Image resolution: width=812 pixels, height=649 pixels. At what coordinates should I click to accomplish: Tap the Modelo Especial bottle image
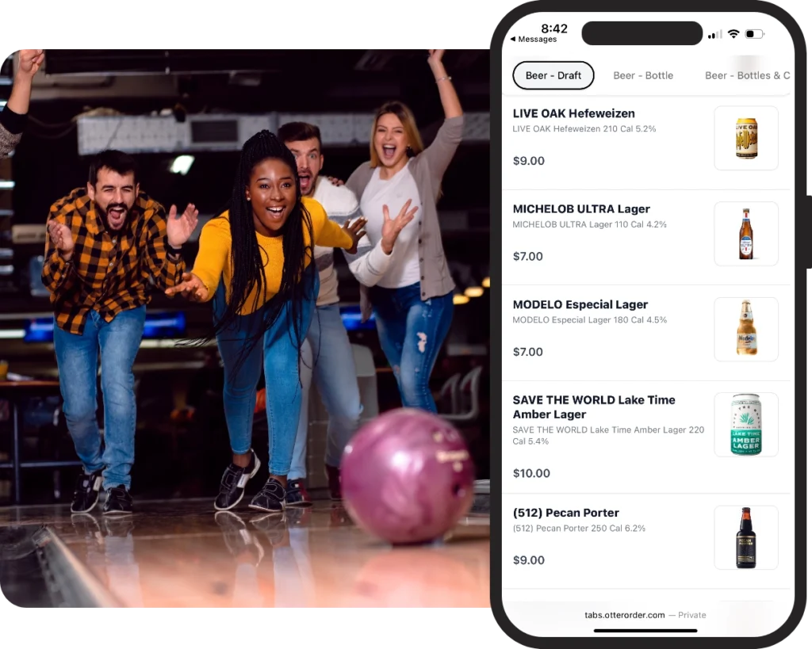pos(745,330)
